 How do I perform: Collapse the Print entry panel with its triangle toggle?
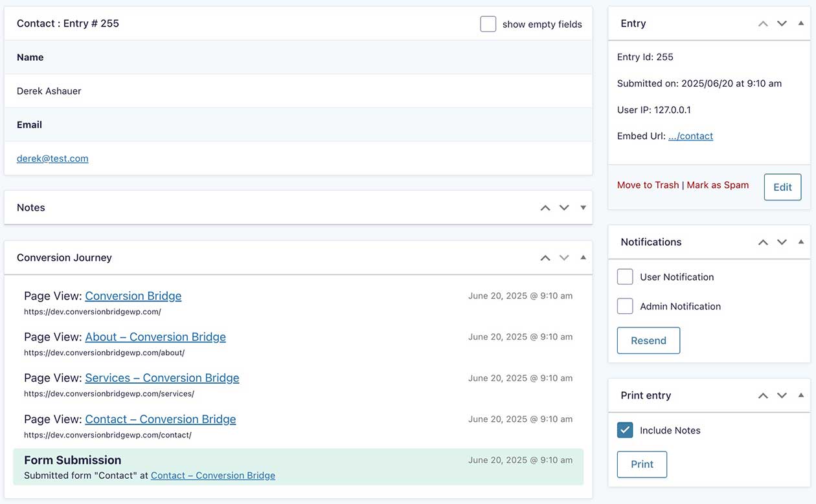coord(800,395)
